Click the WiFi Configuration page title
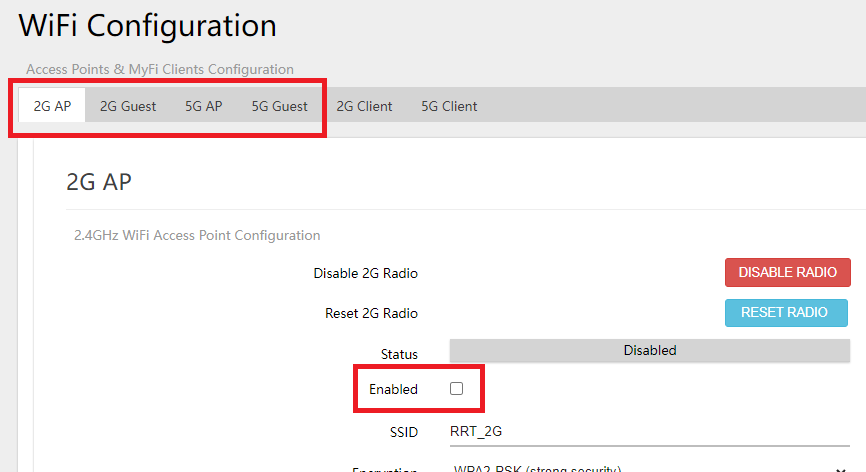 point(148,26)
